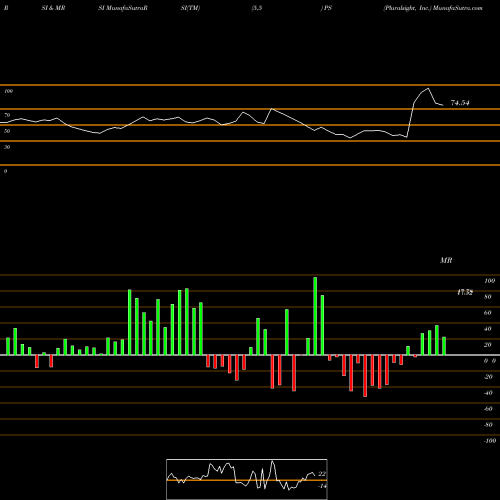Viewport: 500px width, 500px height.
Task: Click the RSI axis label 0
Action: click(5, 171)
